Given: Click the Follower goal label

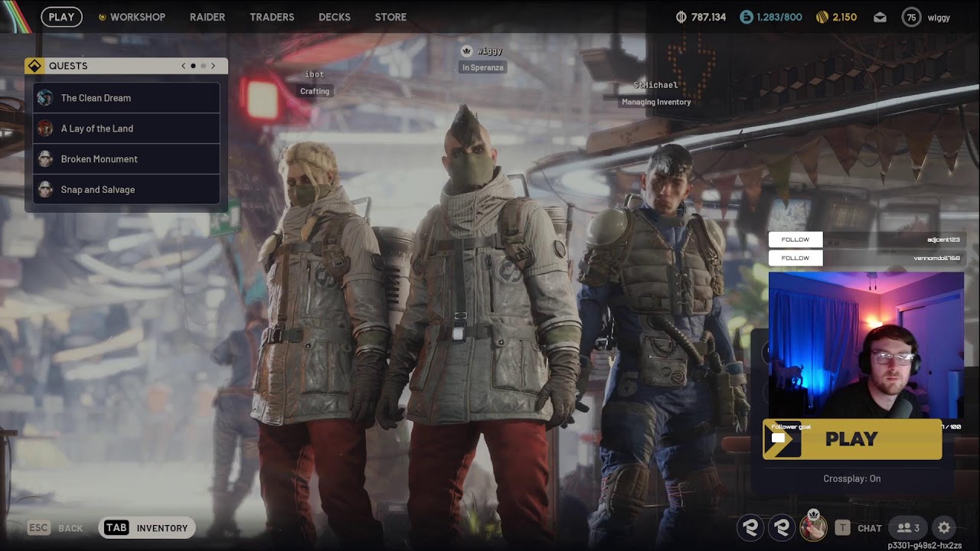Looking at the screenshot, I should point(791,427).
